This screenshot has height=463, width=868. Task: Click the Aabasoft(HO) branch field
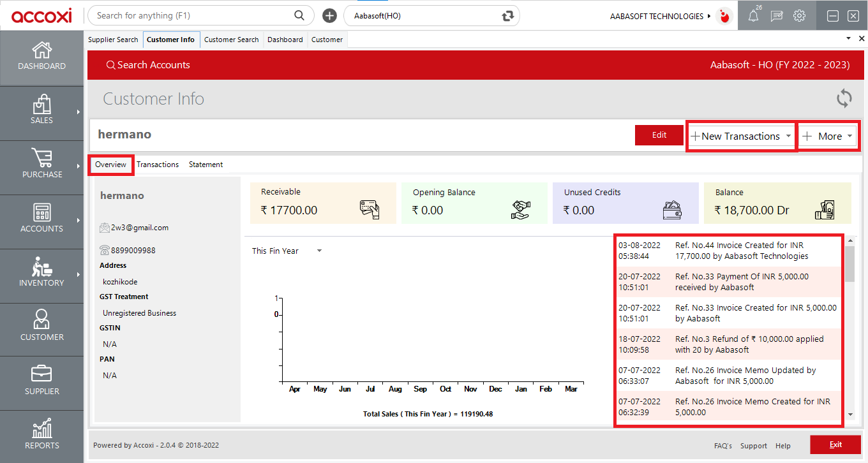(x=431, y=15)
